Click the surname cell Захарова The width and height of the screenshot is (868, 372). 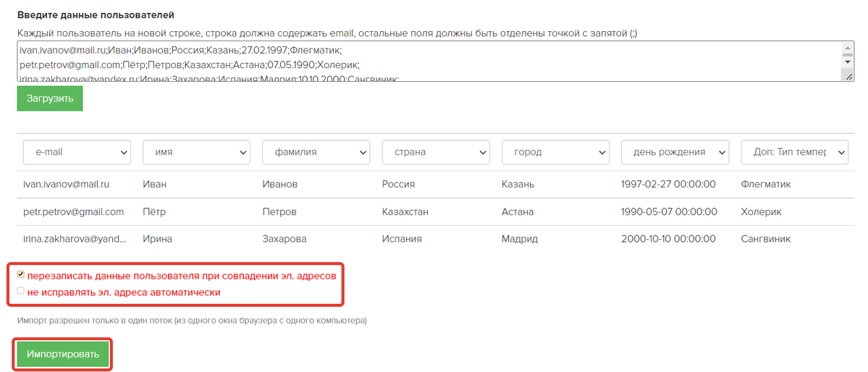pos(285,239)
